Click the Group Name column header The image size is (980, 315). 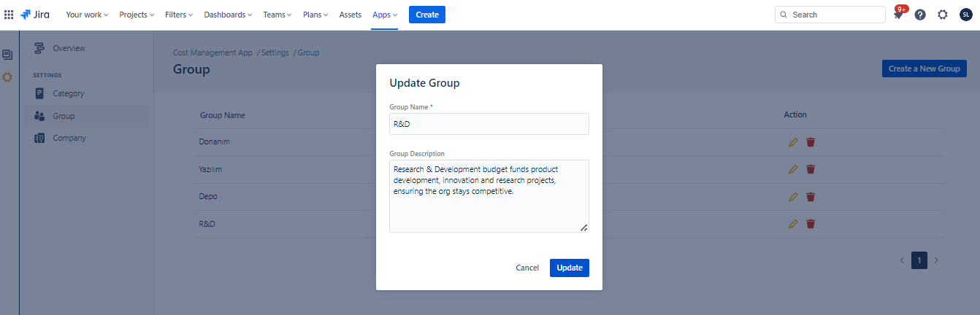point(223,115)
